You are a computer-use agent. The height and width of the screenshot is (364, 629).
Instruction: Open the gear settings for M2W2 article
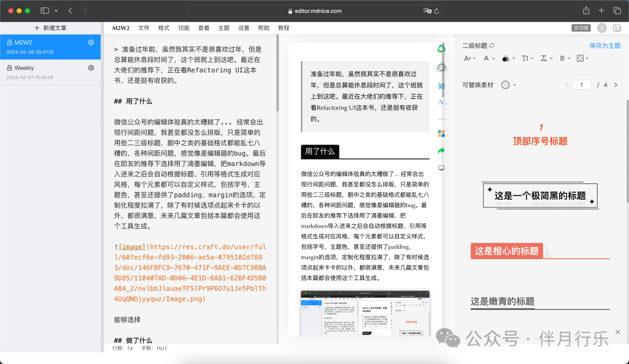(91, 43)
